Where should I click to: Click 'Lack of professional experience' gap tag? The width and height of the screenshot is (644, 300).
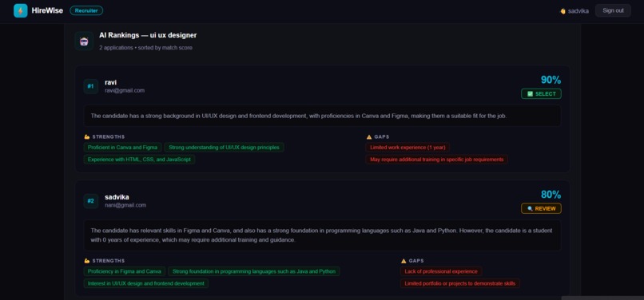pos(441,271)
